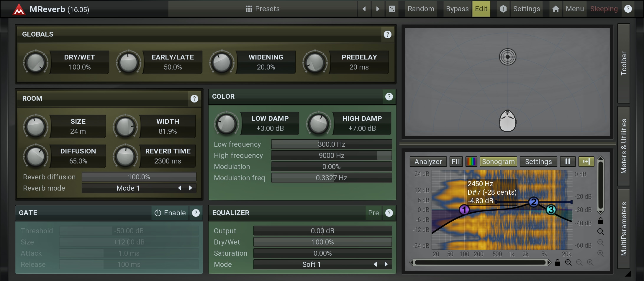Click the High frequency 9000 Hz field
Image resolution: width=644 pixels, height=281 pixels.
[332, 155]
